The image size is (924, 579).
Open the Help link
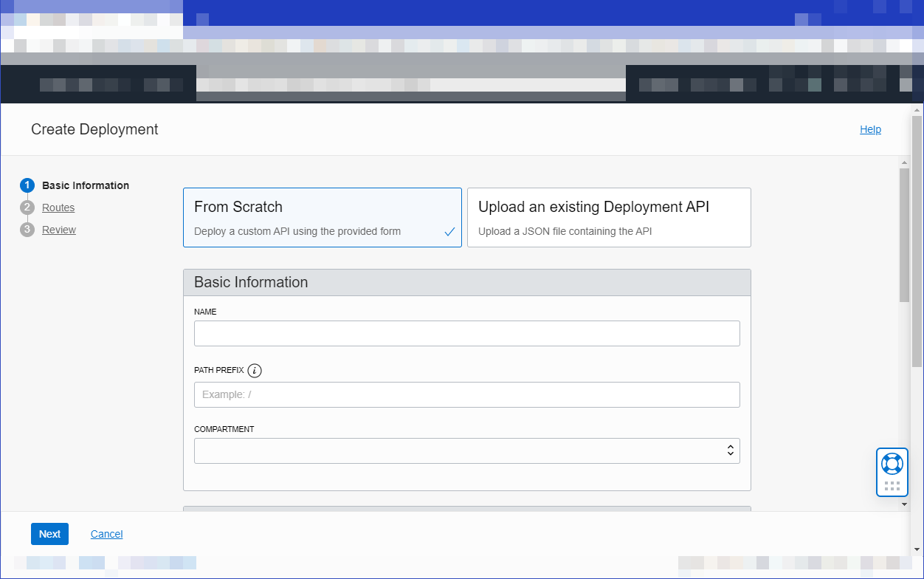[x=870, y=129]
